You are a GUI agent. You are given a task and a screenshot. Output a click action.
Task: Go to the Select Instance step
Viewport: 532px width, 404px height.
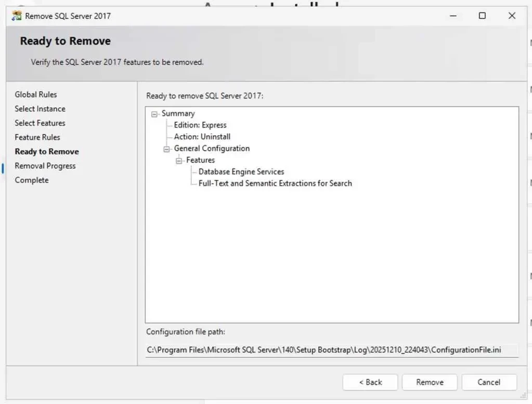click(x=40, y=109)
